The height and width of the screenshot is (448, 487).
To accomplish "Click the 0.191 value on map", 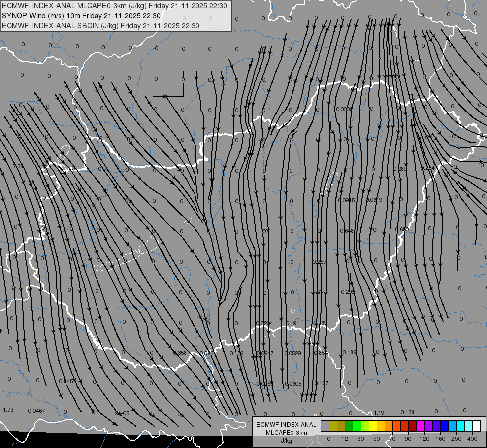I will pyautogui.click(x=292, y=323).
